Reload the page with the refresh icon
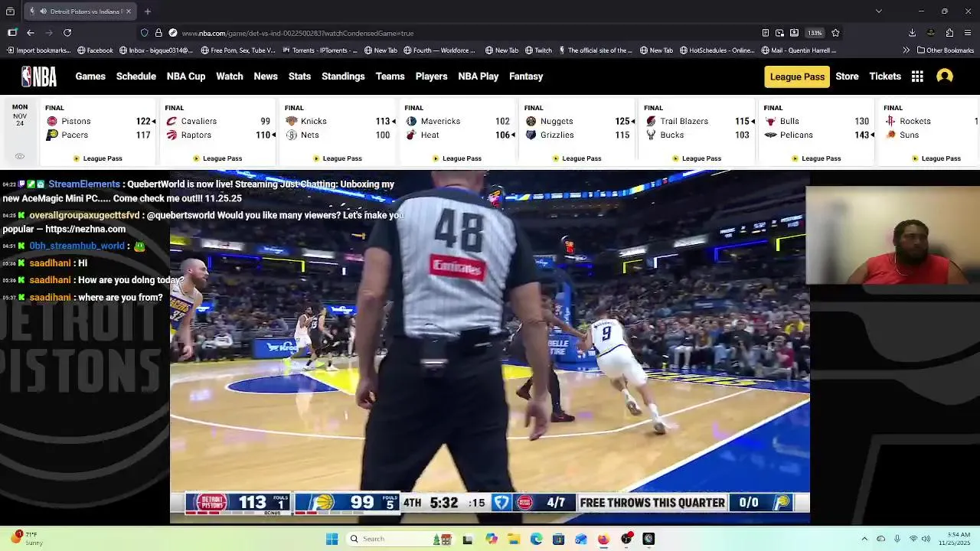This screenshot has width=980, height=551. (x=67, y=33)
